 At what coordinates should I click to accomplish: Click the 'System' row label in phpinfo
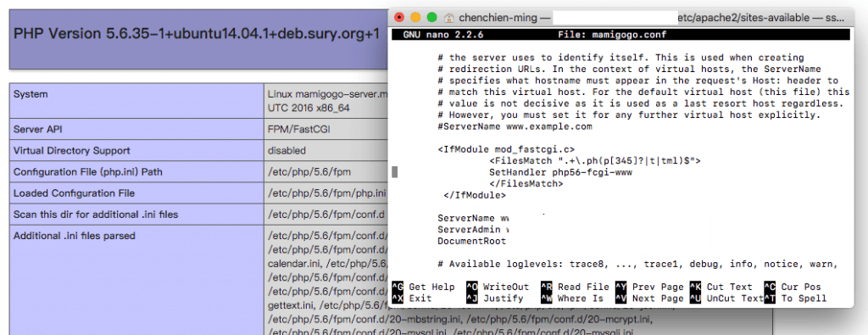tap(31, 94)
